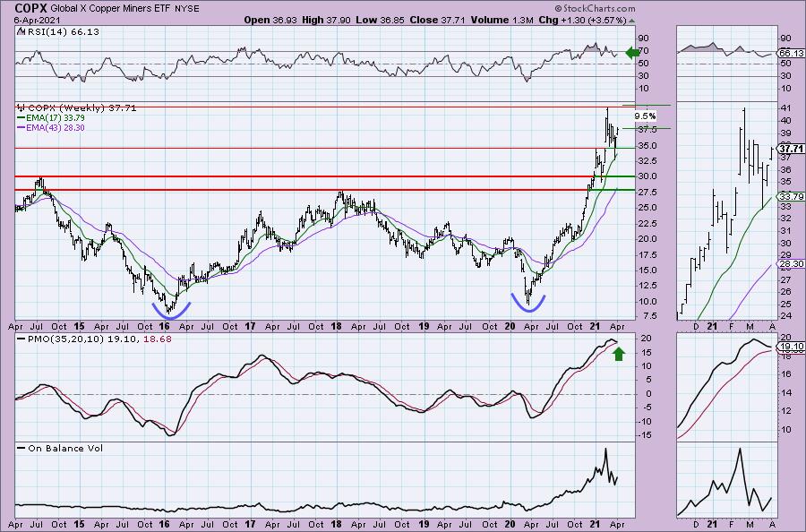
Task: Click the Global X Copper Miners ETF name
Action: click(x=112, y=9)
